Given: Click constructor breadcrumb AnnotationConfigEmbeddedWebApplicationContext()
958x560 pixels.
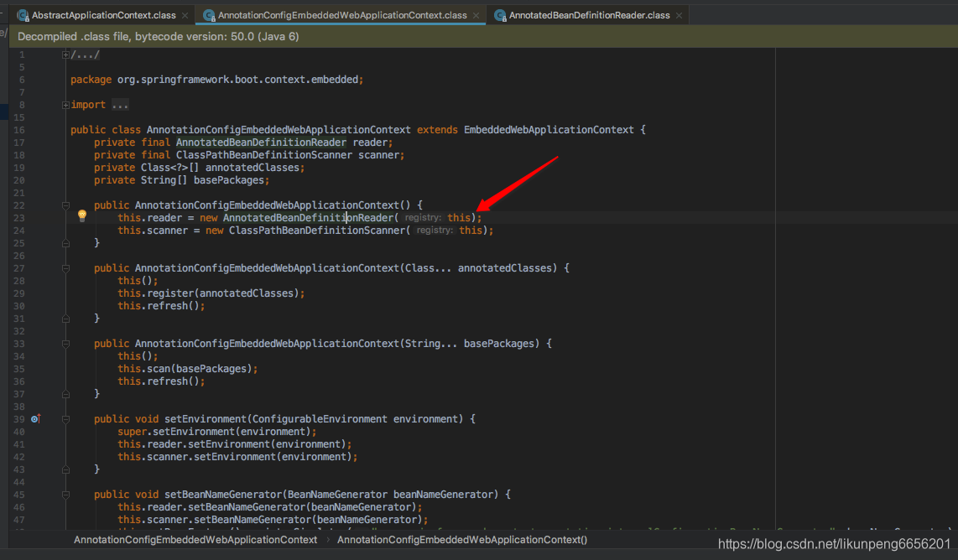Looking at the screenshot, I should point(462,540).
